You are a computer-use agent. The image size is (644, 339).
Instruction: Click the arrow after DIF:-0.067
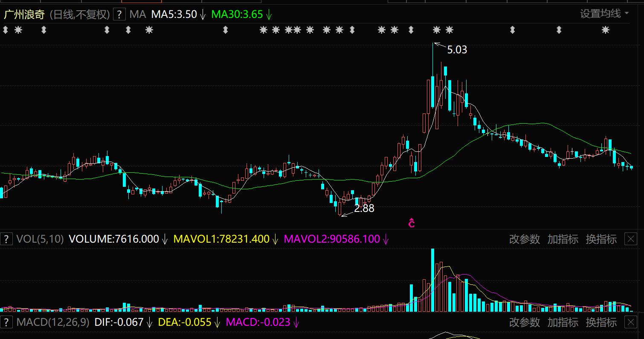149,322
